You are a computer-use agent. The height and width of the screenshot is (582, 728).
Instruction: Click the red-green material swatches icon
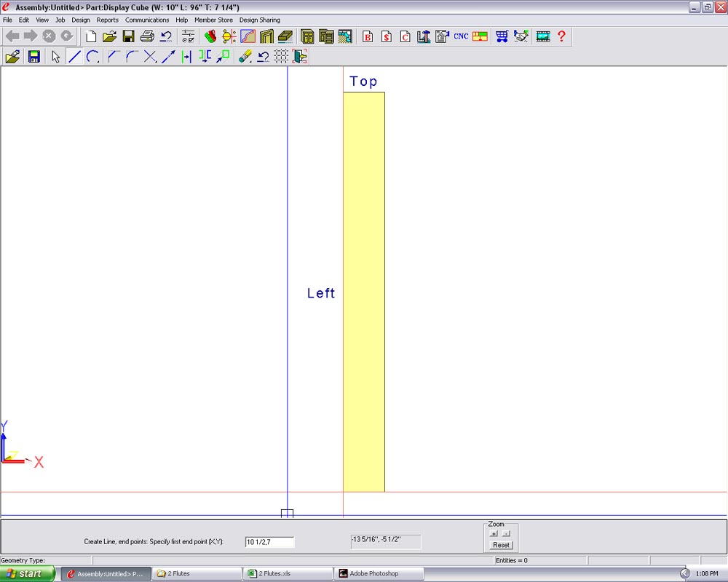(x=210, y=36)
